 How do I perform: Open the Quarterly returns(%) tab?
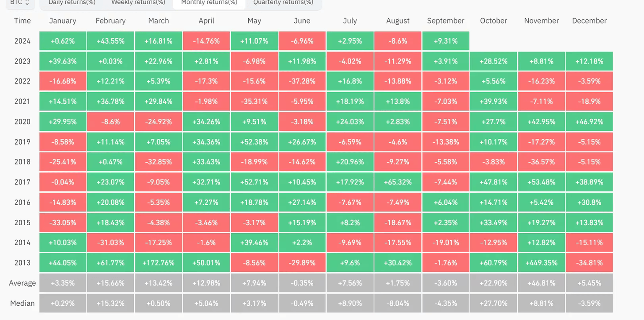[283, 3]
